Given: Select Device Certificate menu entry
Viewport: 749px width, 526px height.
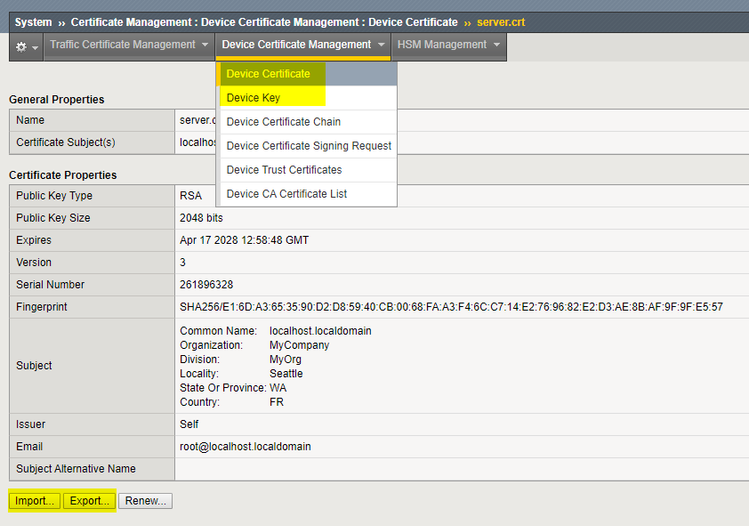Looking at the screenshot, I should click(268, 74).
